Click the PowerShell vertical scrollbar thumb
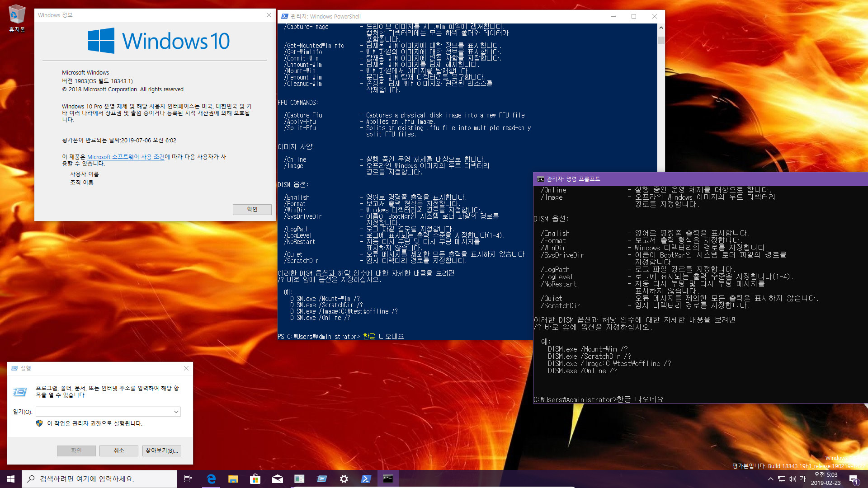This screenshot has width=868, height=488. 661,40
